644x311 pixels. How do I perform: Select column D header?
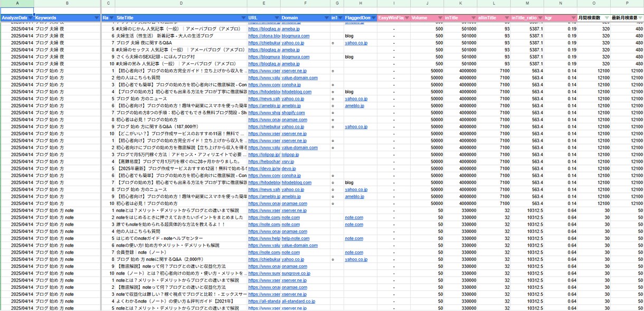pyautogui.click(x=181, y=4)
